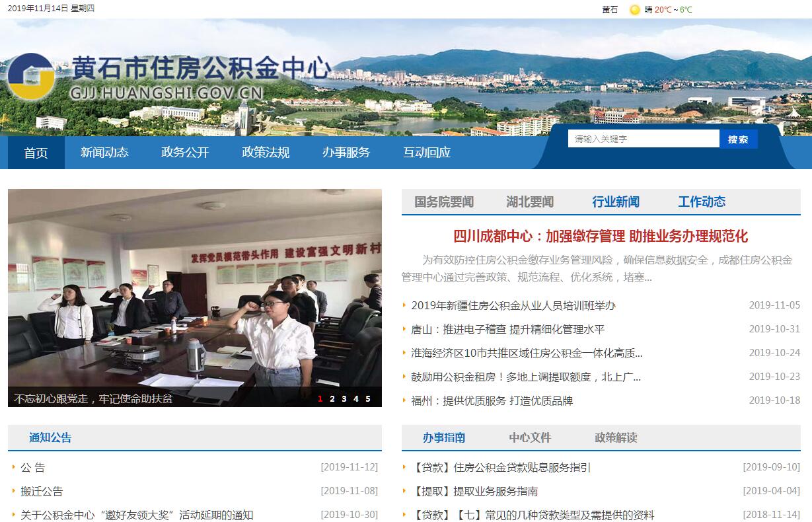Switch to the 工作动态 tab

[702, 202]
